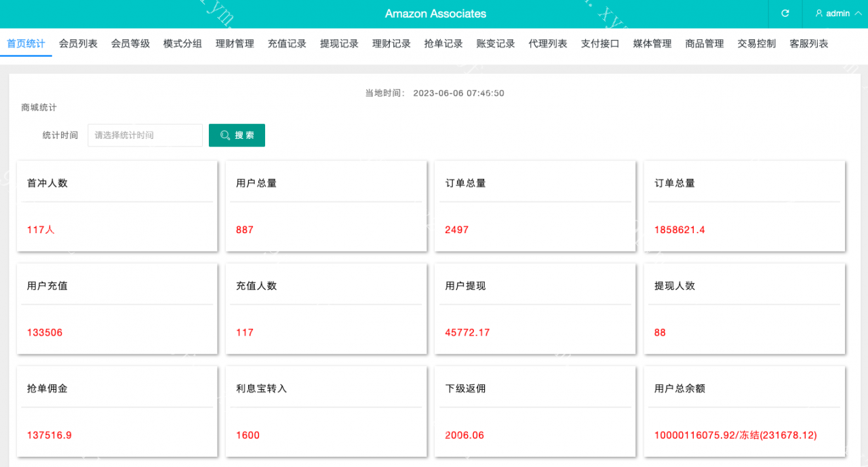
Task: Click the 提现人数 card title
Action: (x=675, y=286)
